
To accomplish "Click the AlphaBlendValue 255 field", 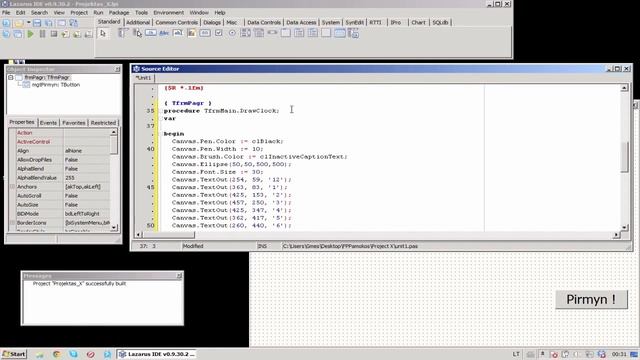I will [x=87, y=178].
